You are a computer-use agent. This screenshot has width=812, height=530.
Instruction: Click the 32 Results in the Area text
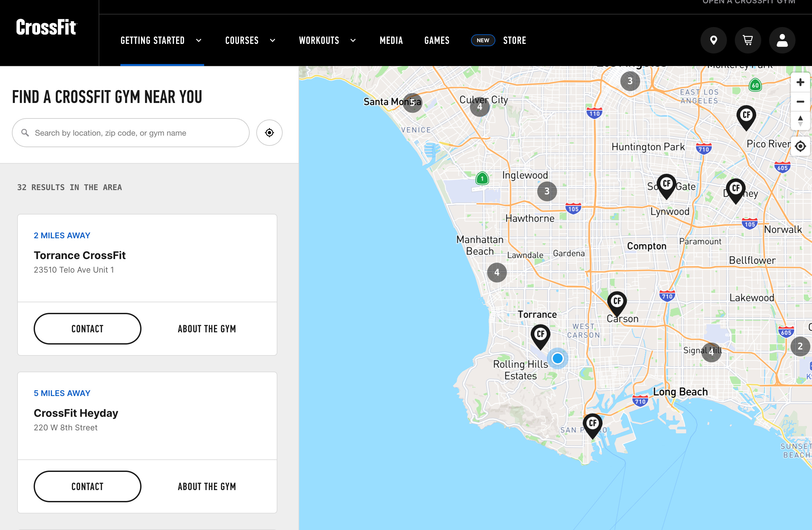pyautogui.click(x=69, y=187)
